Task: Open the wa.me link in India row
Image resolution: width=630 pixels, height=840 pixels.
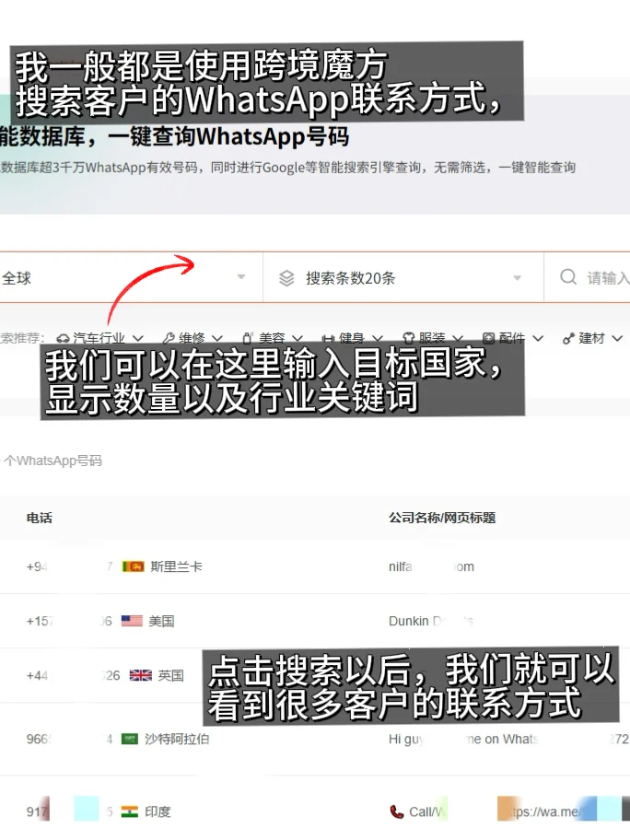Action: [x=547, y=812]
